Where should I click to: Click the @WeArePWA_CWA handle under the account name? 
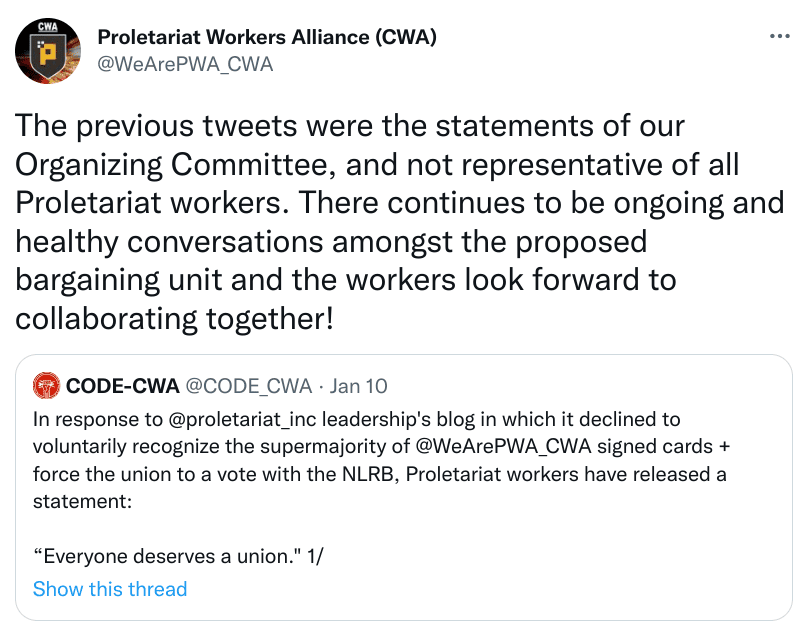coord(185,64)
